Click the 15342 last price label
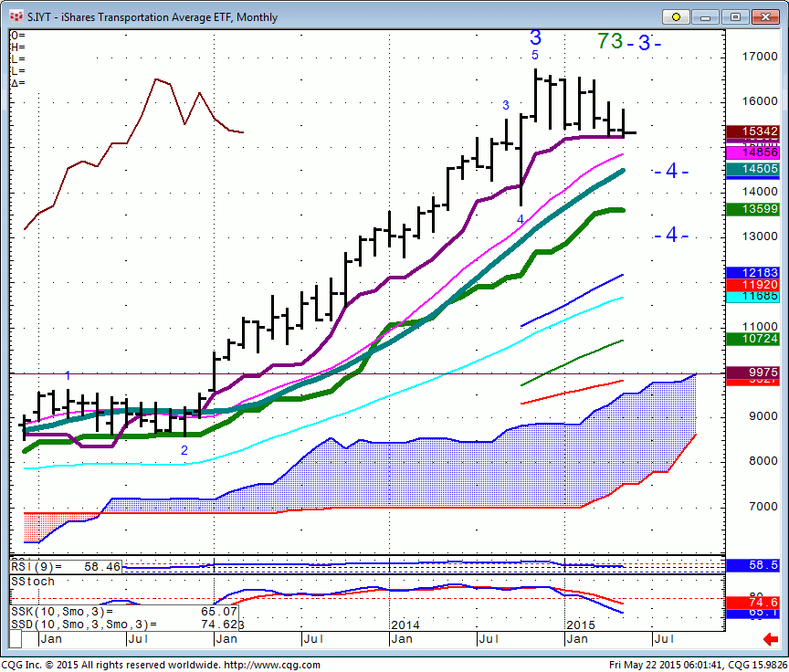789x672 pixels. (752, 131)
